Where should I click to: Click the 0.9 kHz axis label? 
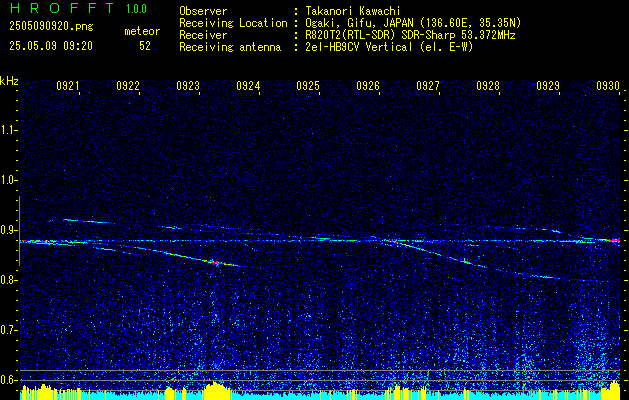point(9,230)
